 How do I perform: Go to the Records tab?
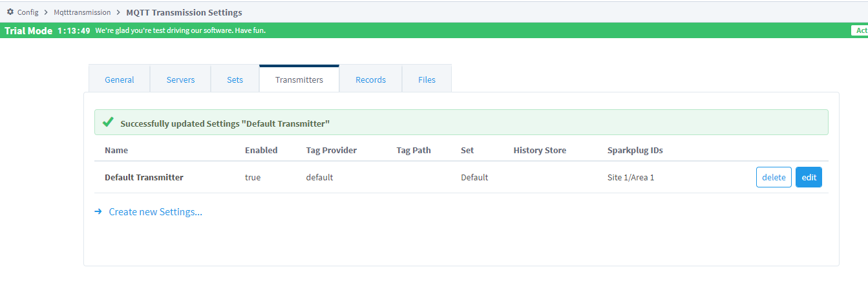click(370, 79)
